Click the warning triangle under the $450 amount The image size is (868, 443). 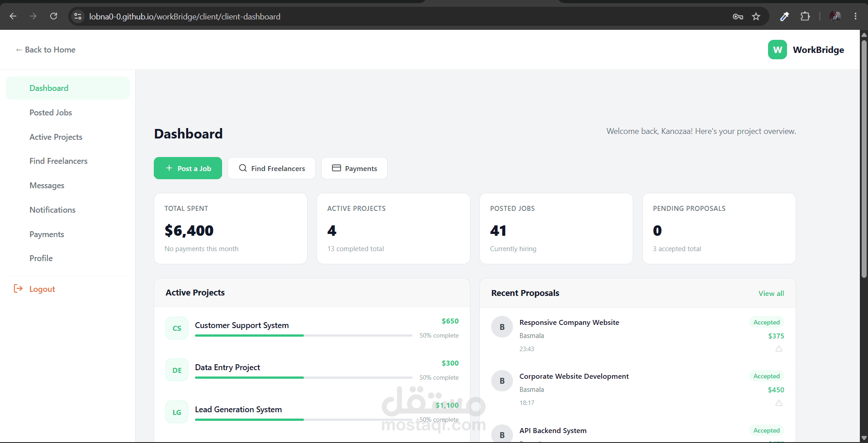[779, 403]
